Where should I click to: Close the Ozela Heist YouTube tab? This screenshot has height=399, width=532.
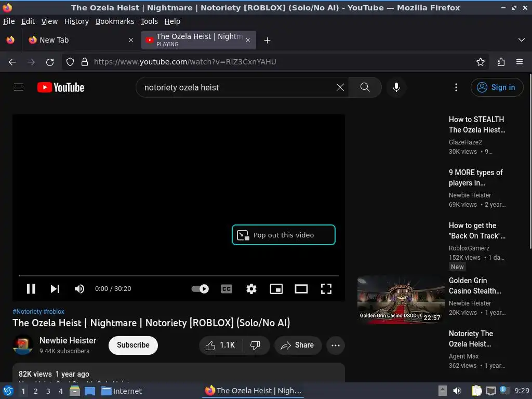pyautogui.click(x=248, y=40)
